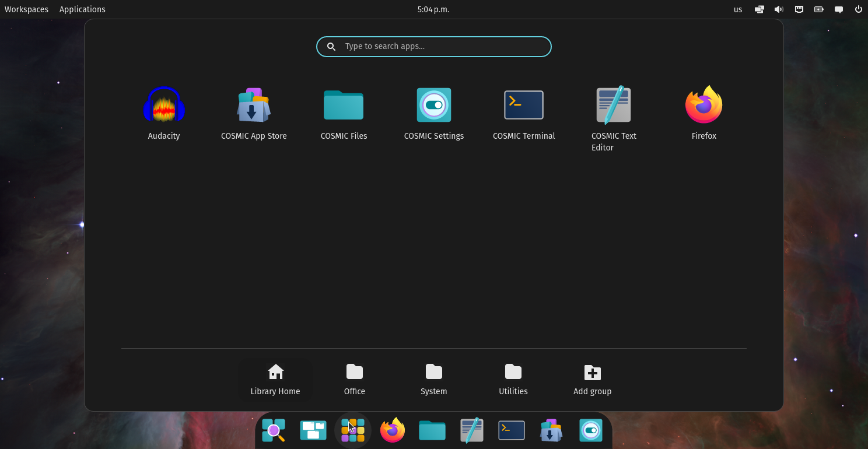Open the Text Editor icon in dock
The image size is (868, 449).
(472, 430)
